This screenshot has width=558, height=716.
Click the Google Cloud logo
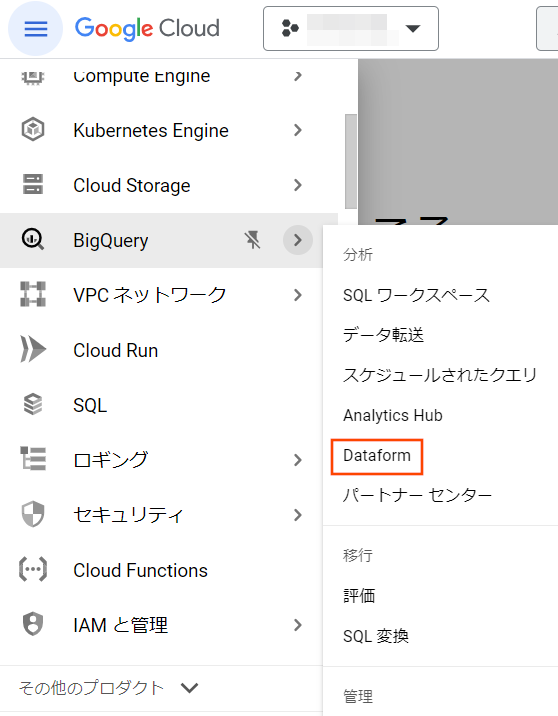coord(147,28)
